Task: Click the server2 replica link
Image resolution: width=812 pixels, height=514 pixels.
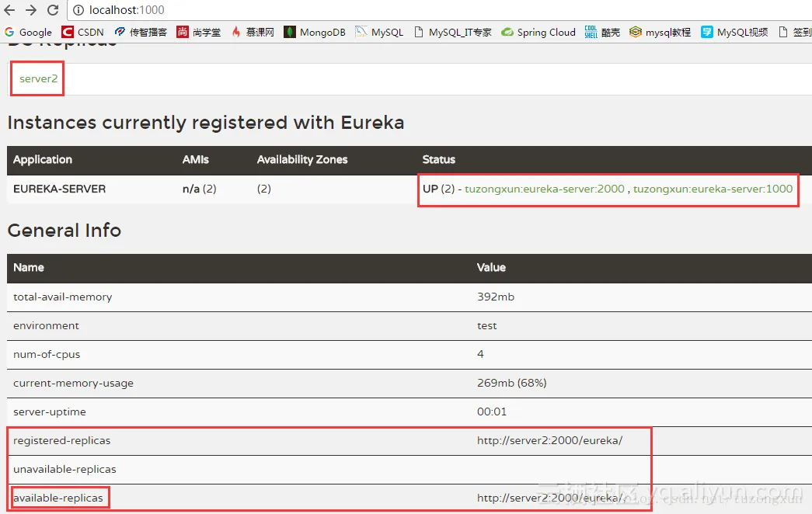Action: [38, 79]
